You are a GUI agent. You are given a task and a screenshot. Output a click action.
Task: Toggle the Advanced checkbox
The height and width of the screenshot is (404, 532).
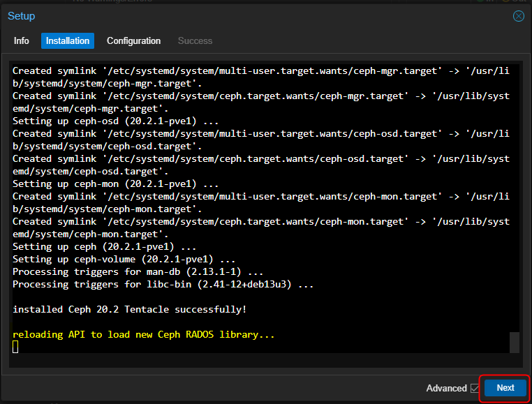click(475, 388)
